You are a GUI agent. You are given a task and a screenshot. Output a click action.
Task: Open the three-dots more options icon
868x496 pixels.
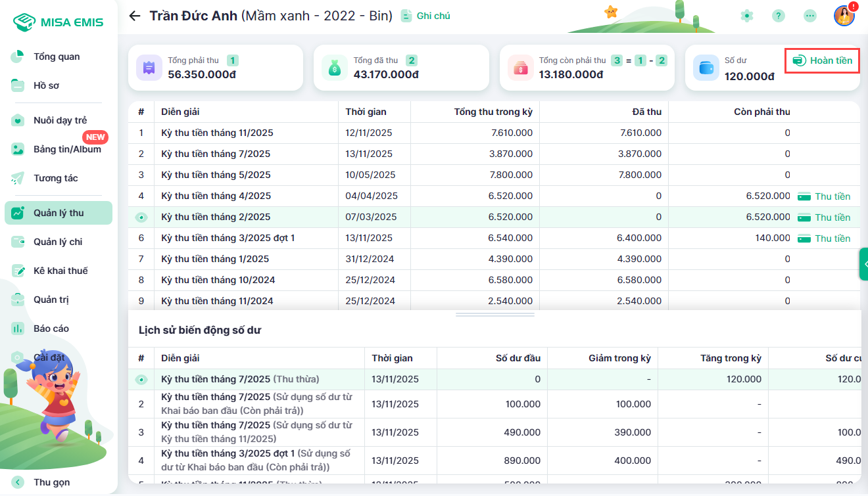pos(810,16)
